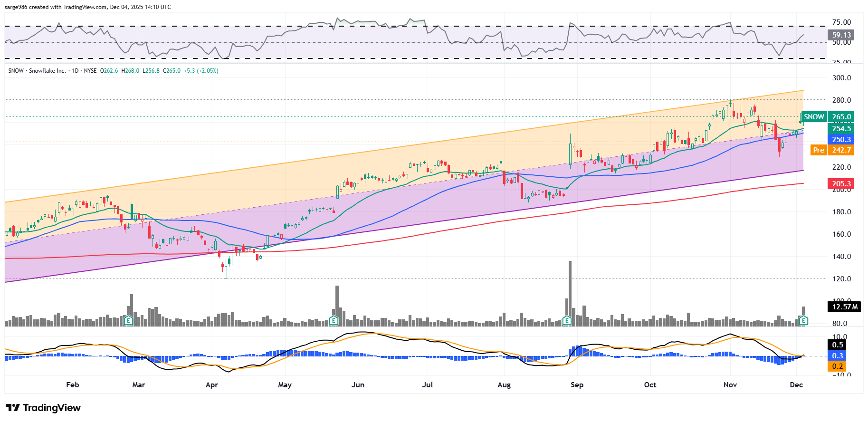The width and height of the screenshot is (868, 422).
Task: Click the gray RSI 59.13 value label
Action: (841, 35)
